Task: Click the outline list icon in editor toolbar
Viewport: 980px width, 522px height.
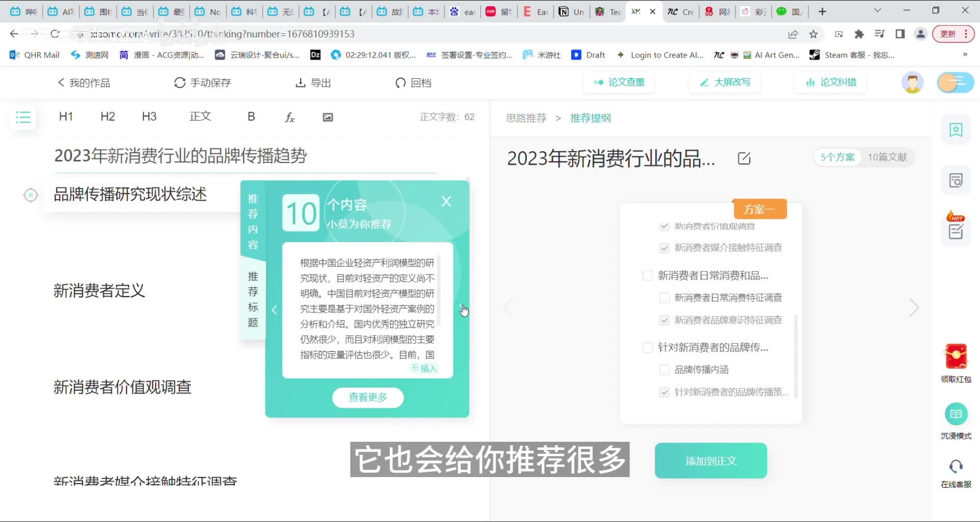Action: (x=23, y=117)
